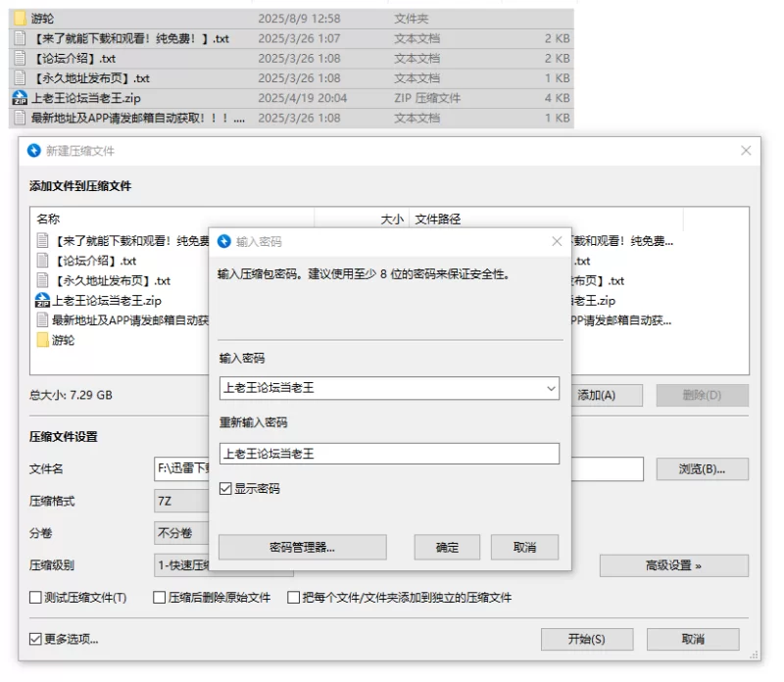Confirm password with 确定 button
Image resolution: width=784 pixels, height=682 pixels.
tap(447, 548)
